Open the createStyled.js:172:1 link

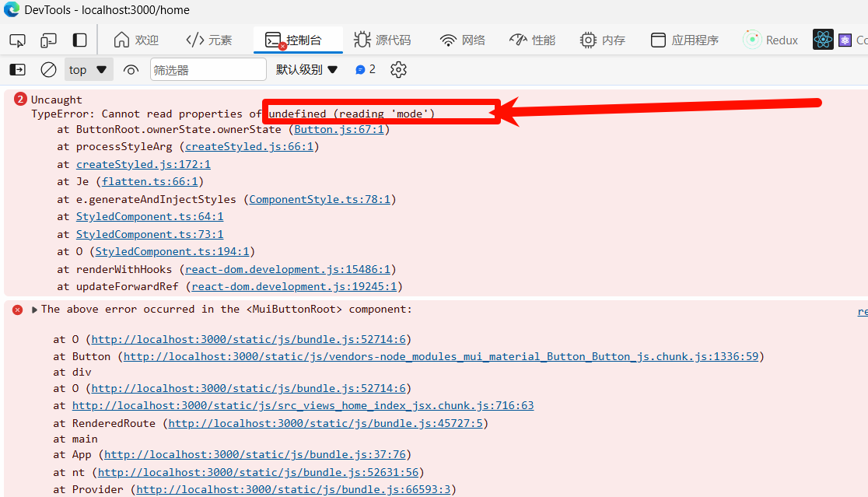[143, 164]
